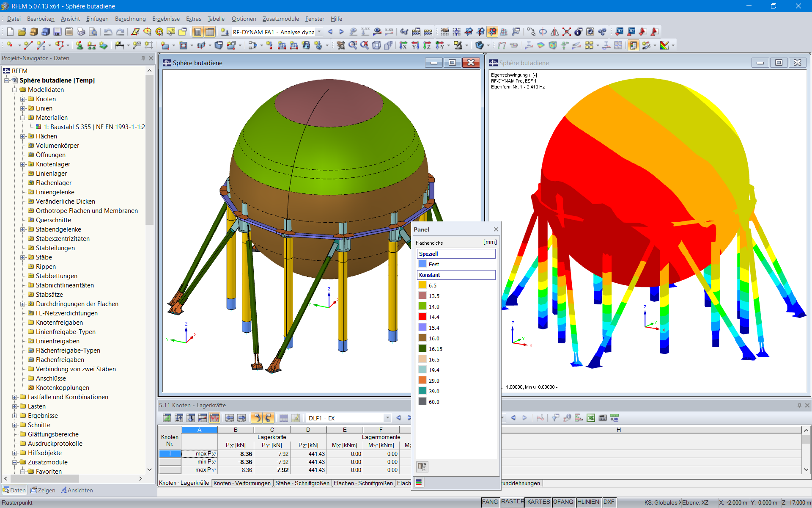This screenshot has width=812, height=508.
Task: Select the Zoom view tool in the toolbar
Action: coord(354,45)
